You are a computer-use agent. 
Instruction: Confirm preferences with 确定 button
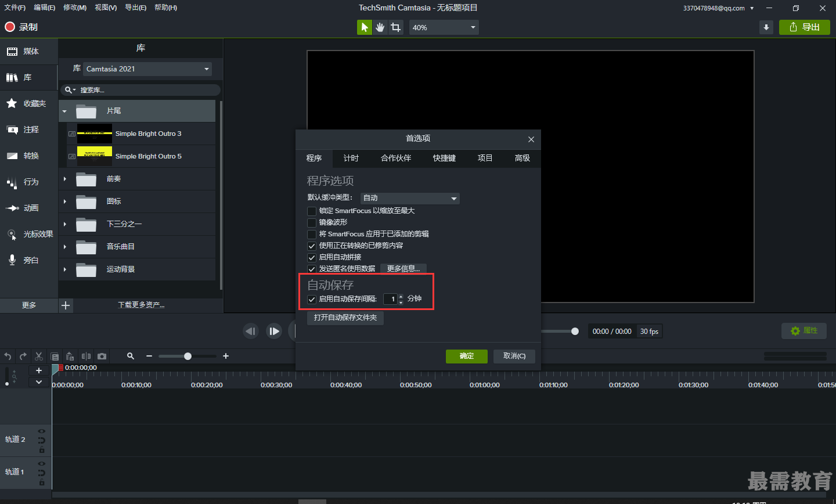pyautogui.click(x=467, y=356)
